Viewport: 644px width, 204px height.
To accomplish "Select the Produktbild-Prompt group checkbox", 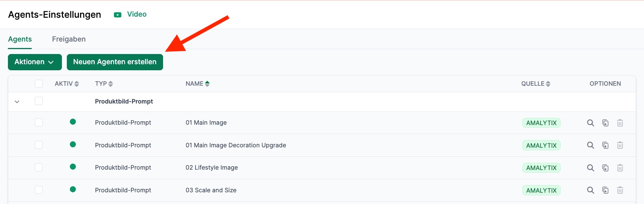I will click(39, 101).
